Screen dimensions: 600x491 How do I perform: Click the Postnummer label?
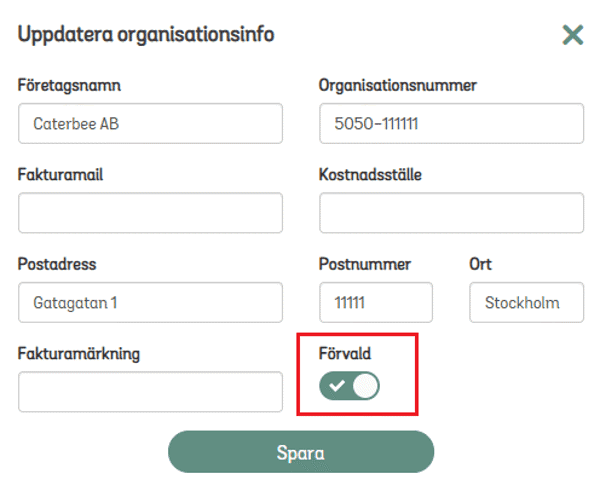[365, 264]
